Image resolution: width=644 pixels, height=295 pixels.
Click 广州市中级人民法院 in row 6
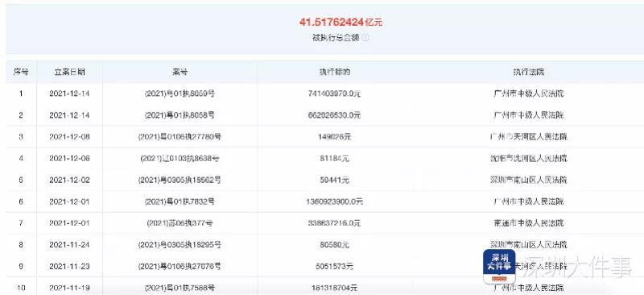pyautogui.click(x=528, y=202)
